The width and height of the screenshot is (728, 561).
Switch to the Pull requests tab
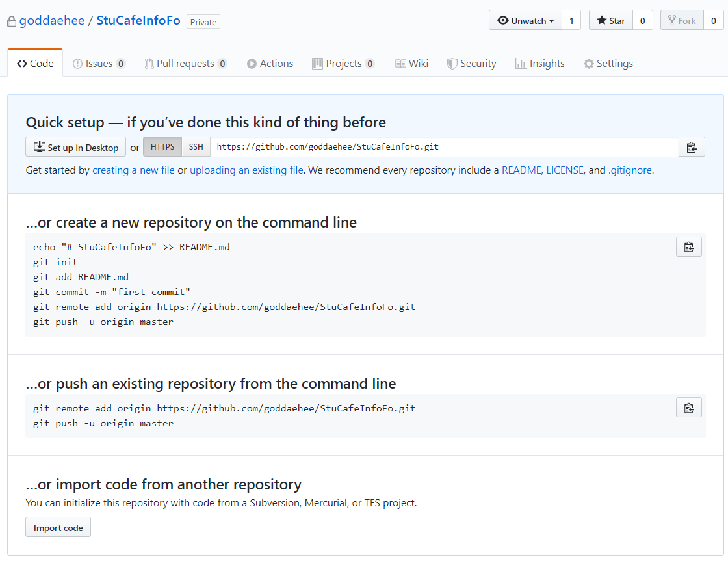click(x=185, y=64)
